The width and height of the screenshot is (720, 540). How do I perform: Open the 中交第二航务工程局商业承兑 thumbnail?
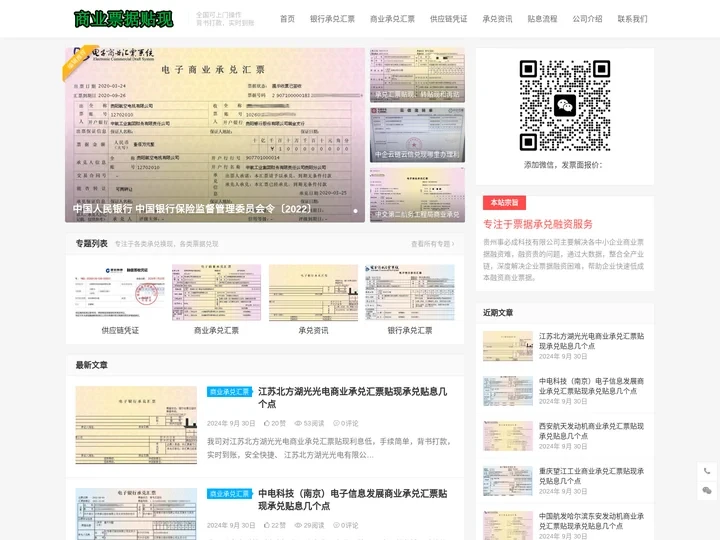tap(417, 195)
